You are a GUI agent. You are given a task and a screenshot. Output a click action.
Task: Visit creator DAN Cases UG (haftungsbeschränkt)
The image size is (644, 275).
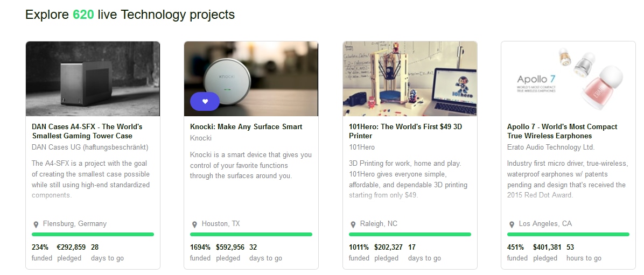[x=90, y=147]
